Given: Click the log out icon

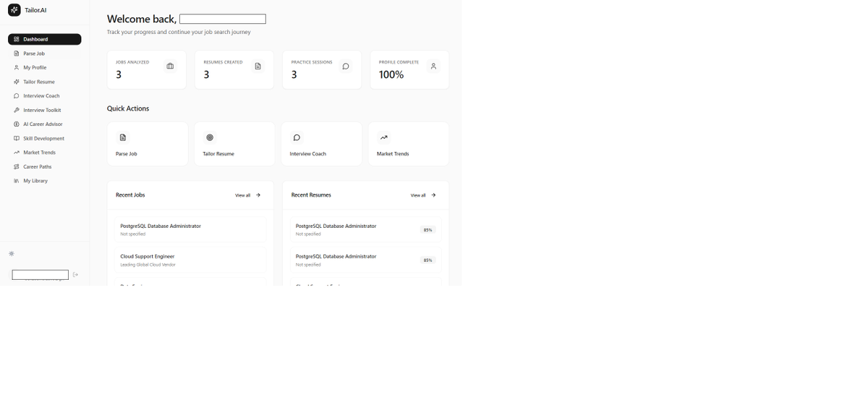Looking at the screenshot, I should pos(75,275).
